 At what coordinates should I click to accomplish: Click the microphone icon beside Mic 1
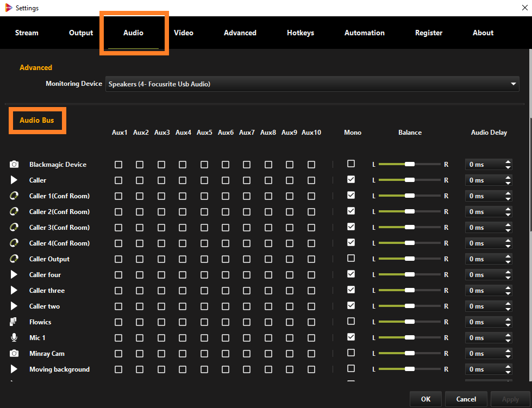click(x=14, y=337)
